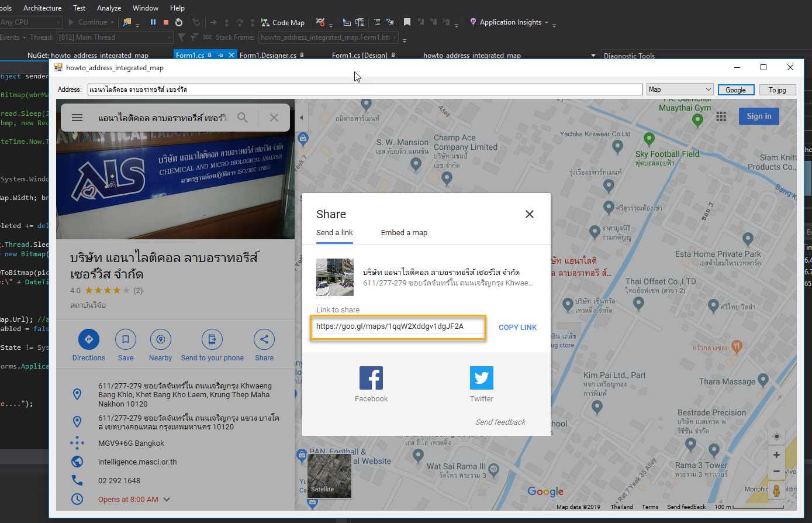The image size is (812, 523).
Task: Share via Facebook icon
Action: tap(371, 378)
